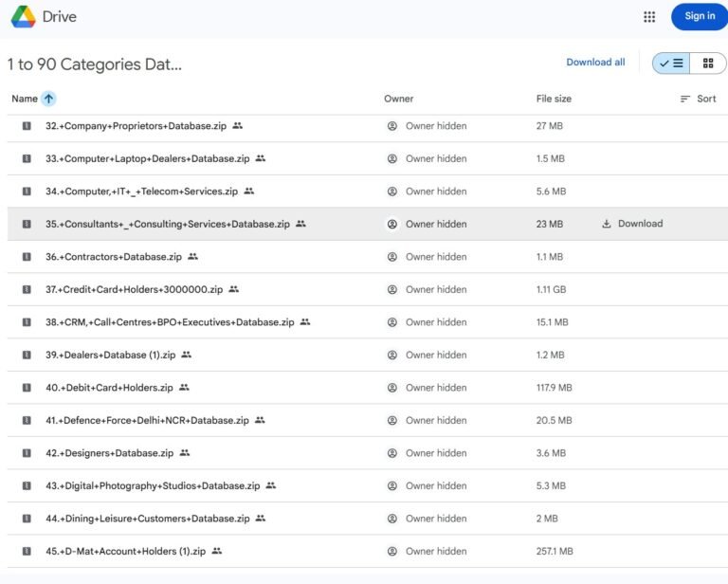Click the 117.9 MB file size
Viewport: 728px width, 584px height.
click(x=555, y=388)
